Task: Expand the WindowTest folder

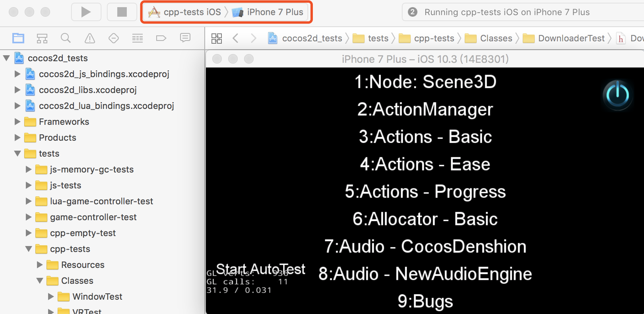Action: (51, 297)
